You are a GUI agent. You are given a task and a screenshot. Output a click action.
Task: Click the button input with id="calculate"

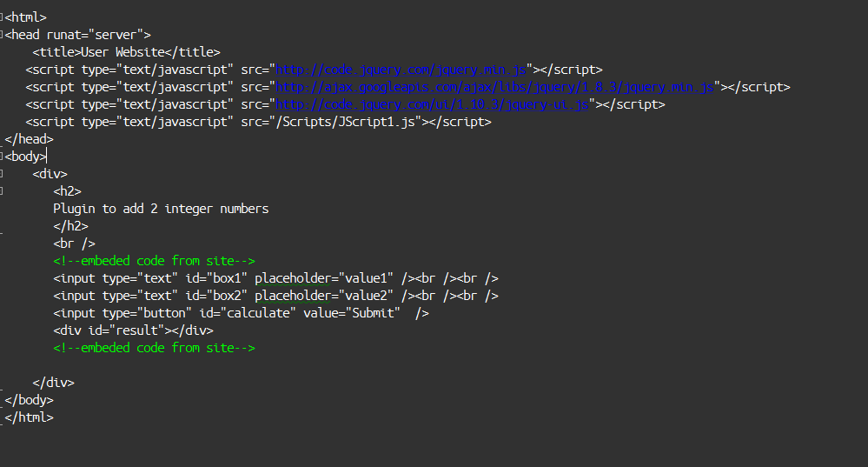pyautogui.click(x=241, y=314)
